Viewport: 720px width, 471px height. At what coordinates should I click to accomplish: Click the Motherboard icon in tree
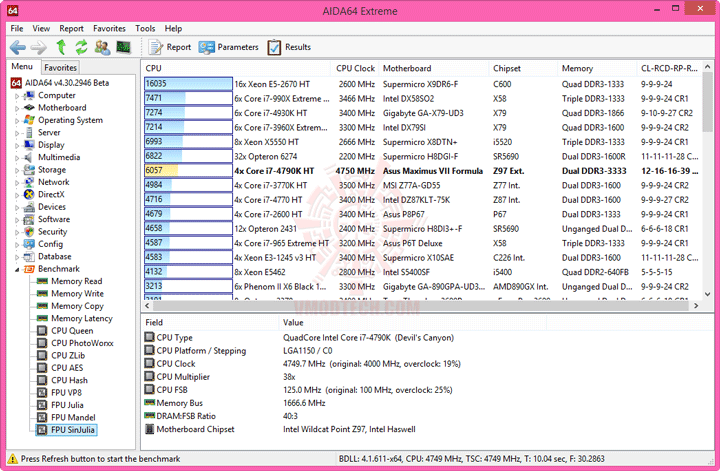pos(29,108)
